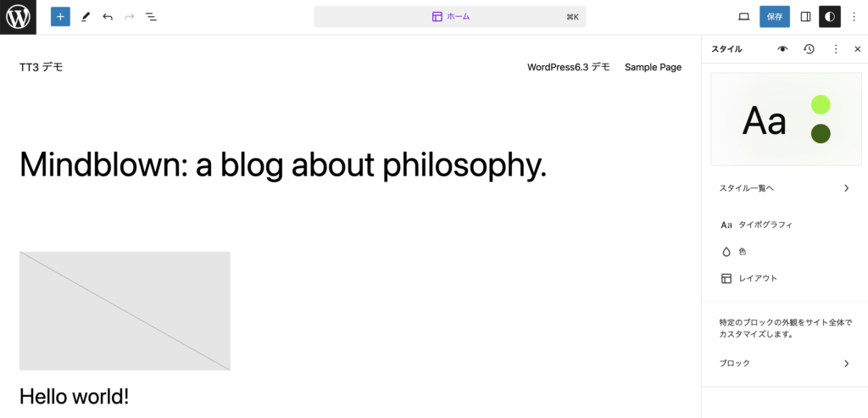Undo the last change
The height and width of the screenshot is (418, 868).
pos(108,17)
